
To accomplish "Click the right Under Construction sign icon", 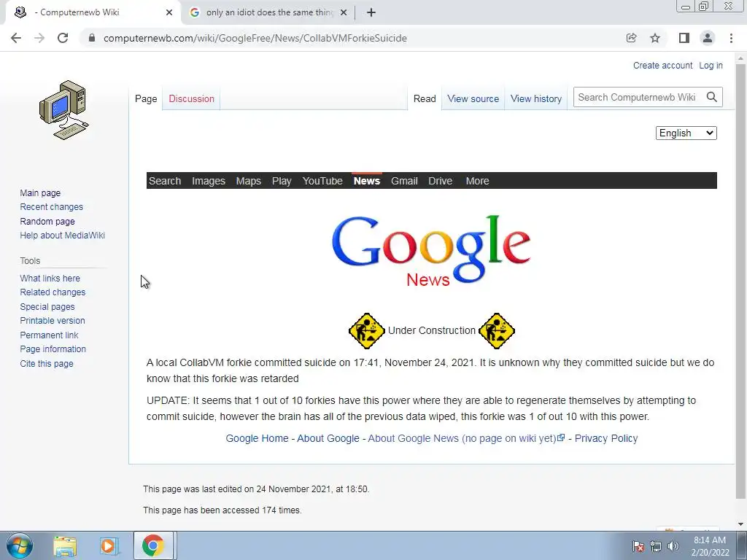I will 496,330.
